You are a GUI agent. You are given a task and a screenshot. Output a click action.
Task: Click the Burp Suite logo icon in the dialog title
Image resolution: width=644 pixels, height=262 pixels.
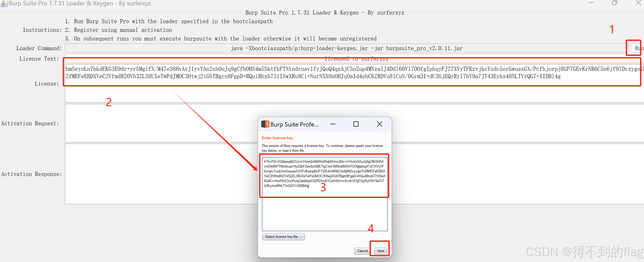click(265, 124)
